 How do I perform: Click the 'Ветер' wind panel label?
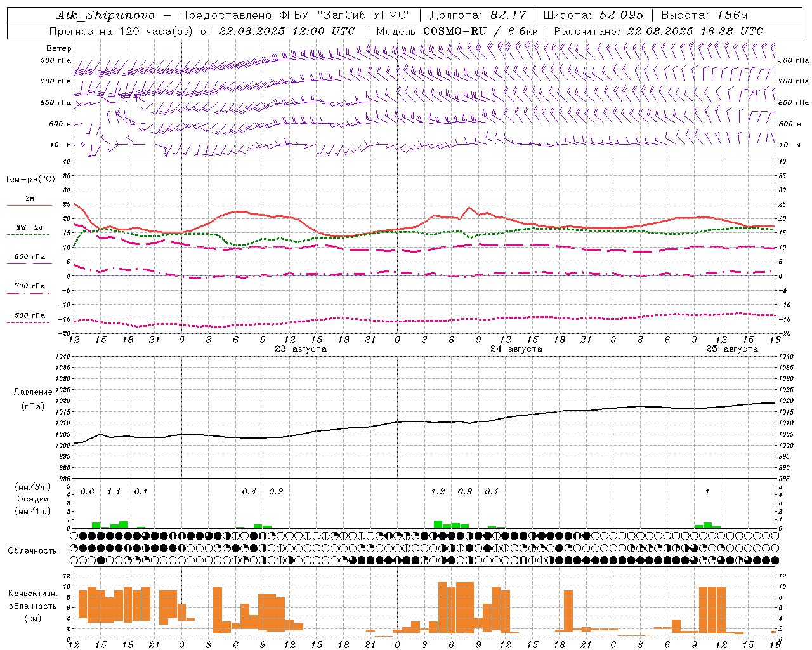tap(59, 48)
